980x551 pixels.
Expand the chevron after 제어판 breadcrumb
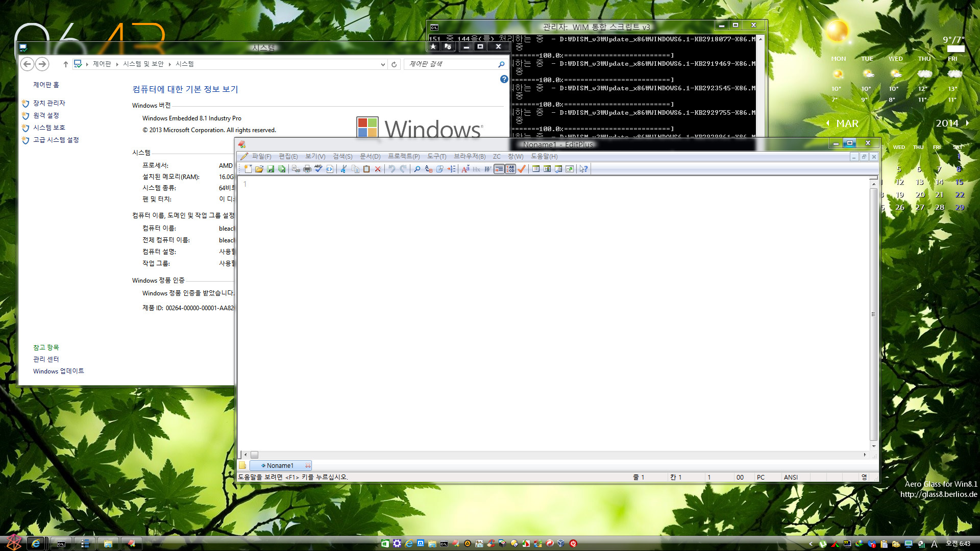click(x=117, y=64)
